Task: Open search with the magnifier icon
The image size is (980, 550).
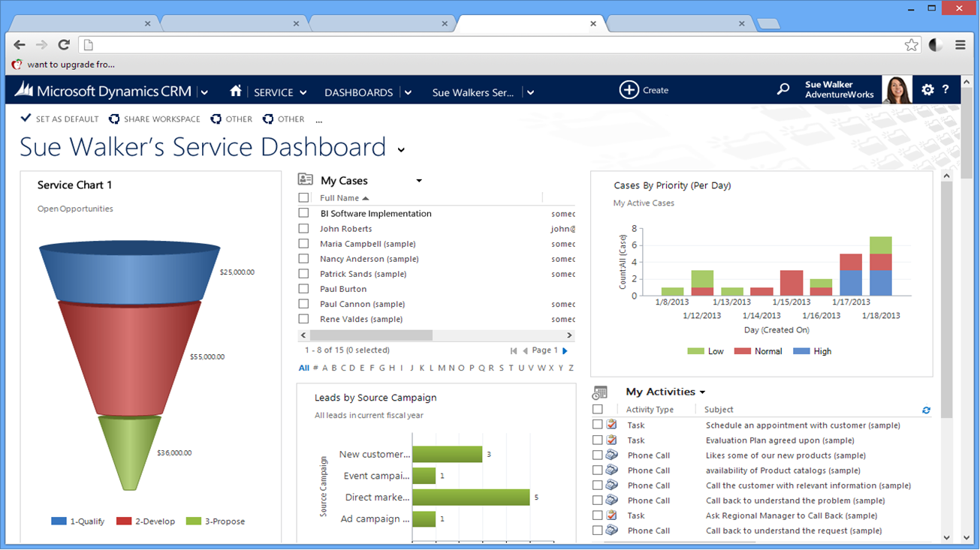Action: [x=783, y=89]
